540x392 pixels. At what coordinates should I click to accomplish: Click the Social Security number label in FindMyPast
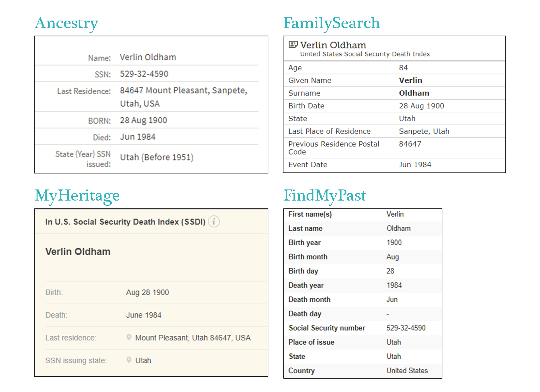point(327,328)
